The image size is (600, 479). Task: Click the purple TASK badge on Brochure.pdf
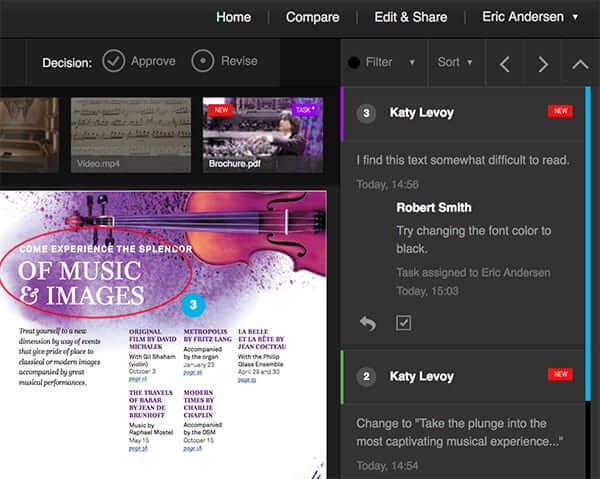coord(307,110)
